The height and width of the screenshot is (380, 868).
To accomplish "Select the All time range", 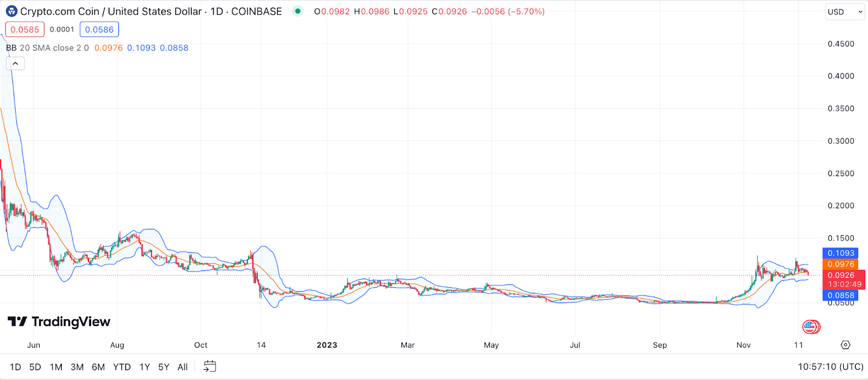I will click(183, 367).
